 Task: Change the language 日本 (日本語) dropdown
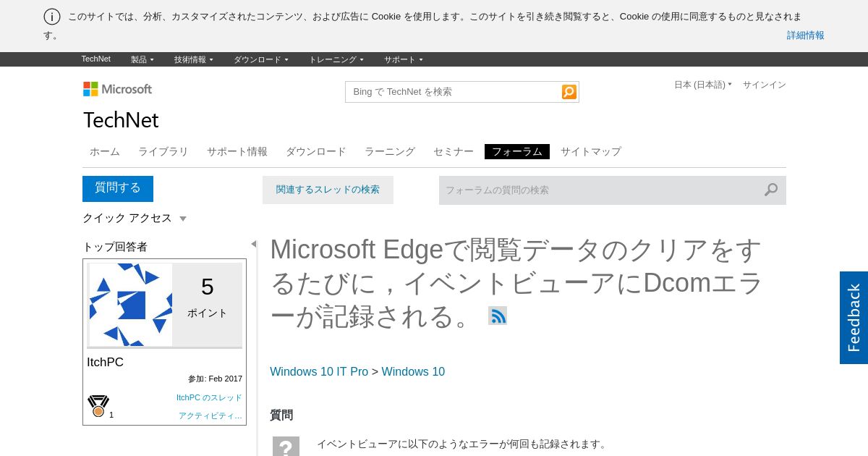pyautogui.click(x=702, y=85)
